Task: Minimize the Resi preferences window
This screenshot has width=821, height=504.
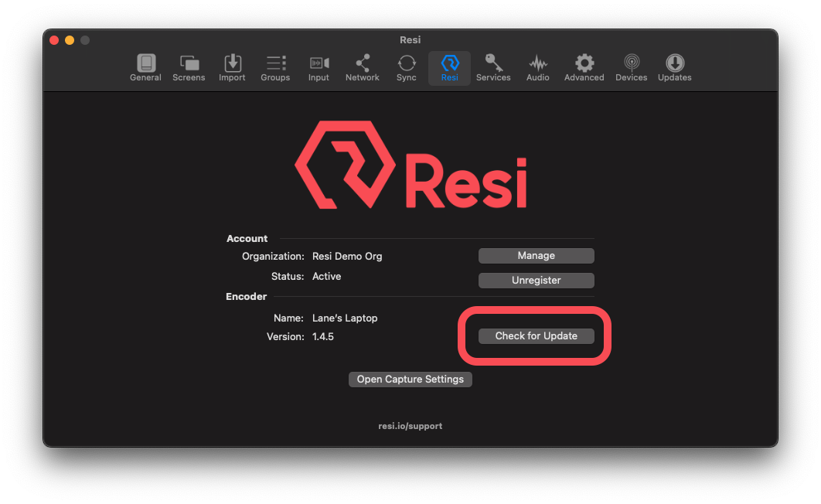Action: pos(69,39)
